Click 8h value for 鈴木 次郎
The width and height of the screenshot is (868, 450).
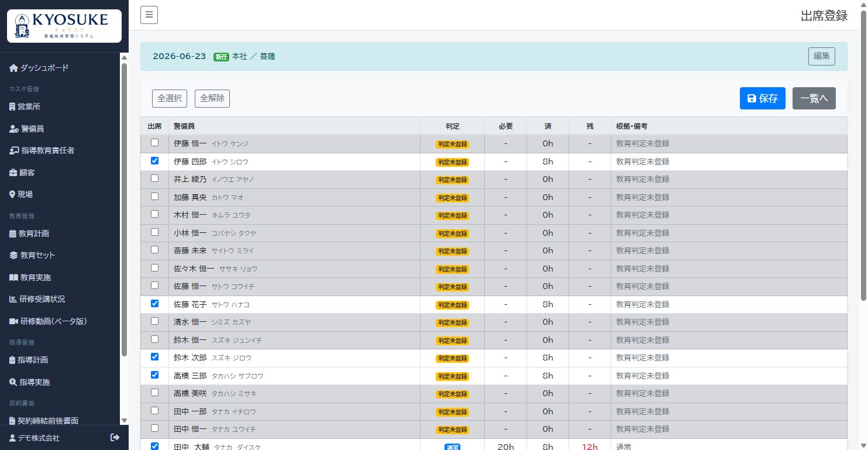pyautogui.click(x=547, y=358)
